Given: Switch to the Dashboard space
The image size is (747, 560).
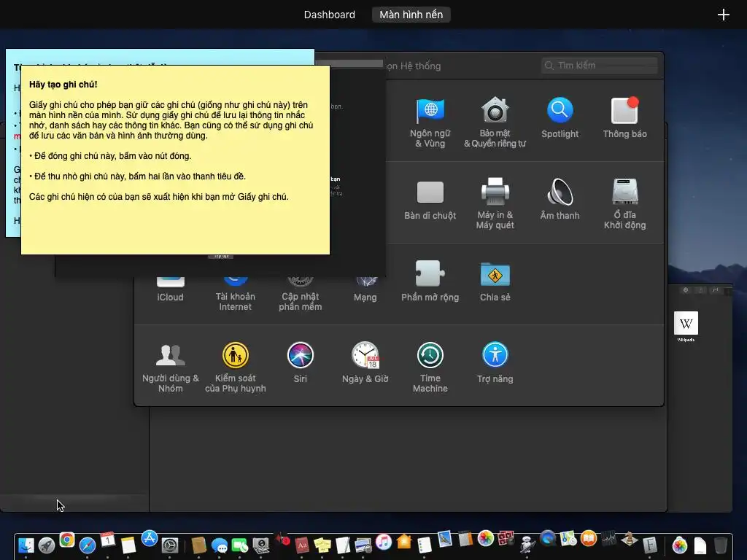Looking at the screenshot, I should click(329, 15).
